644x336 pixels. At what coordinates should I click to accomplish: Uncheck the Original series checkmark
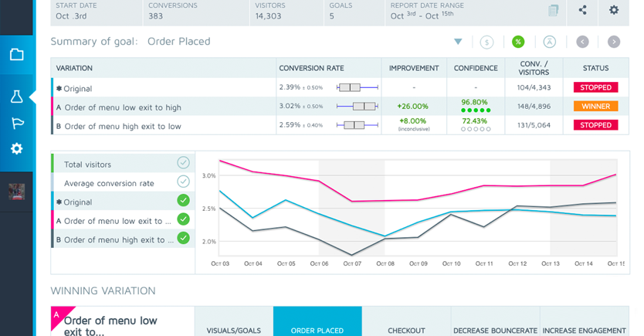click(x=183, y=201)
